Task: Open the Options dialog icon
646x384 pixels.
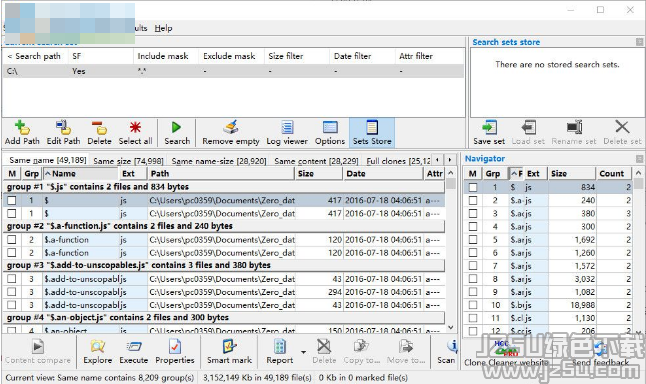Action: (x=330, y=127)
